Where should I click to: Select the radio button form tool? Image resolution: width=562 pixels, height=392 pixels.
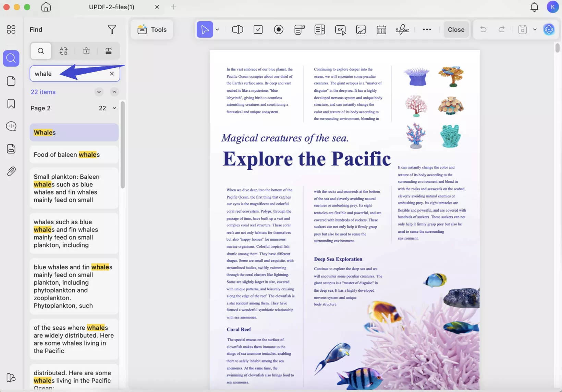pyautogui.click(x=279, y=29)
